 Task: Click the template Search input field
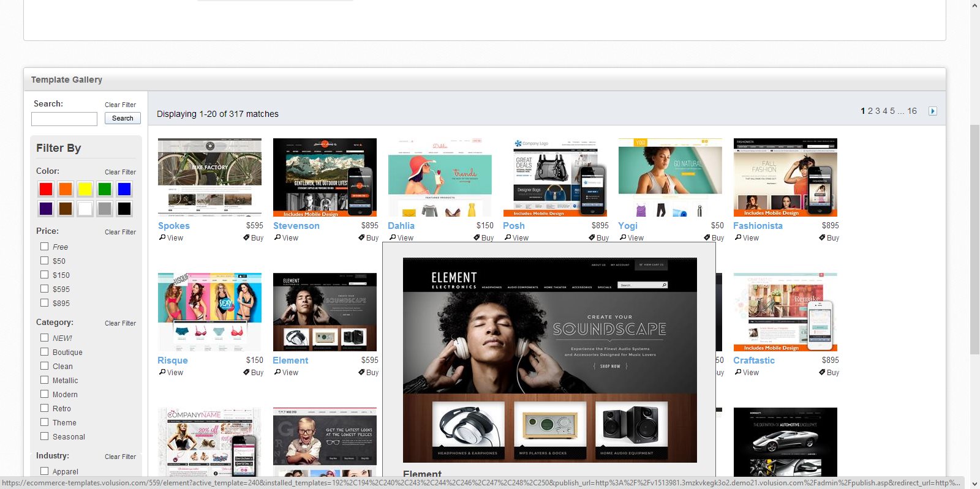point(64,119)
